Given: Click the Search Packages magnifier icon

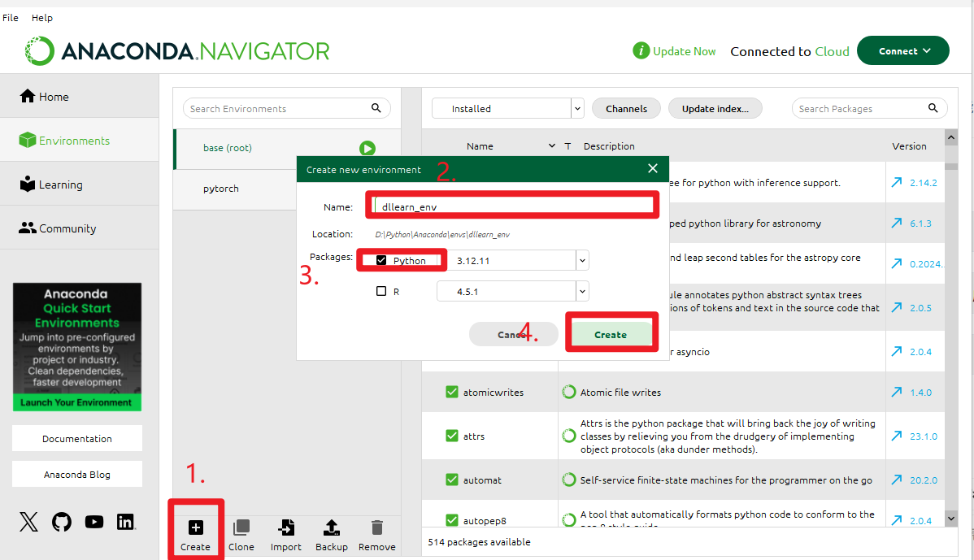Looking at the screenshot, I should (933, 108).
